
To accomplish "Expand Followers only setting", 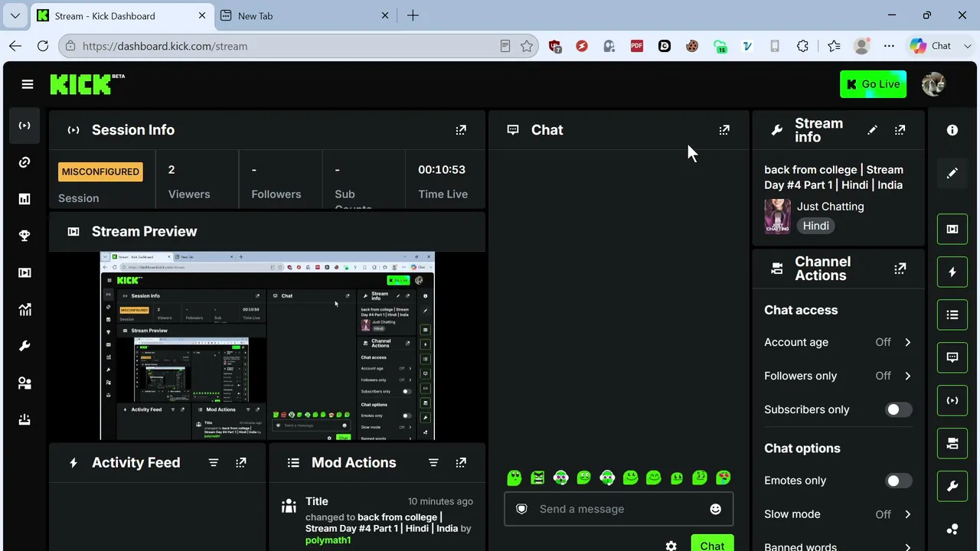I will (838, 376).
